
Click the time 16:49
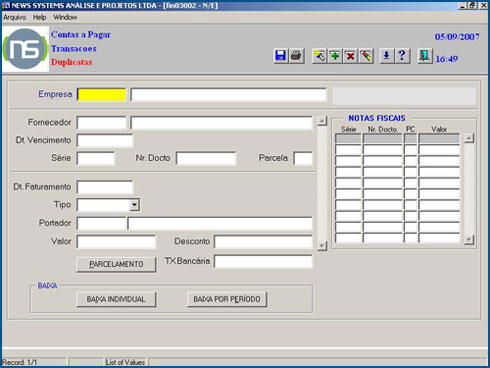pos(447,59)
